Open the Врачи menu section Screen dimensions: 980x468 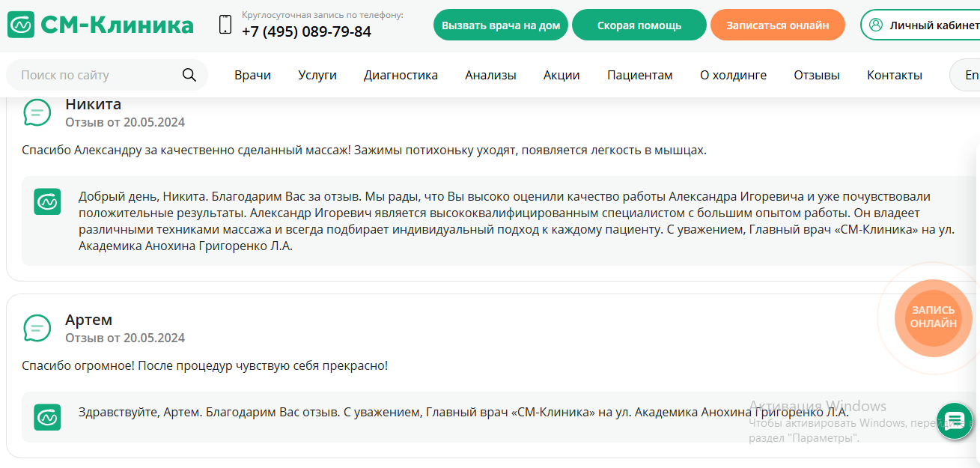252,75
